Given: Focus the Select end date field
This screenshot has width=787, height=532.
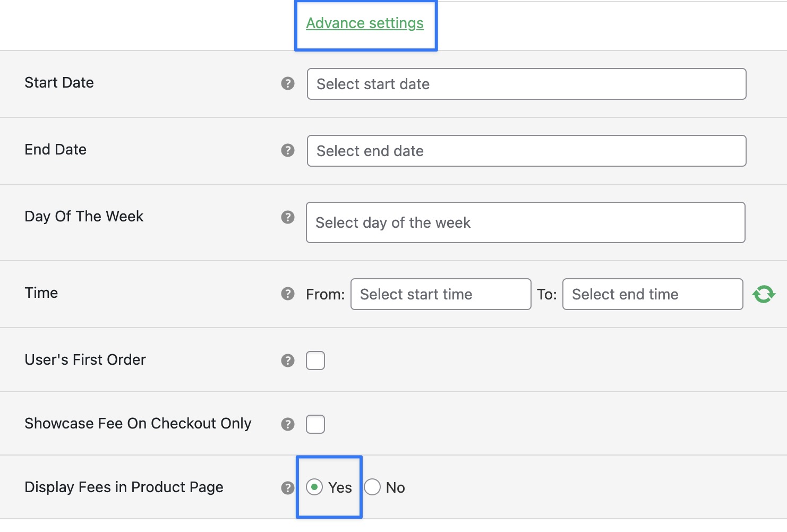Looking at the screenshot, I should (527, 151).
